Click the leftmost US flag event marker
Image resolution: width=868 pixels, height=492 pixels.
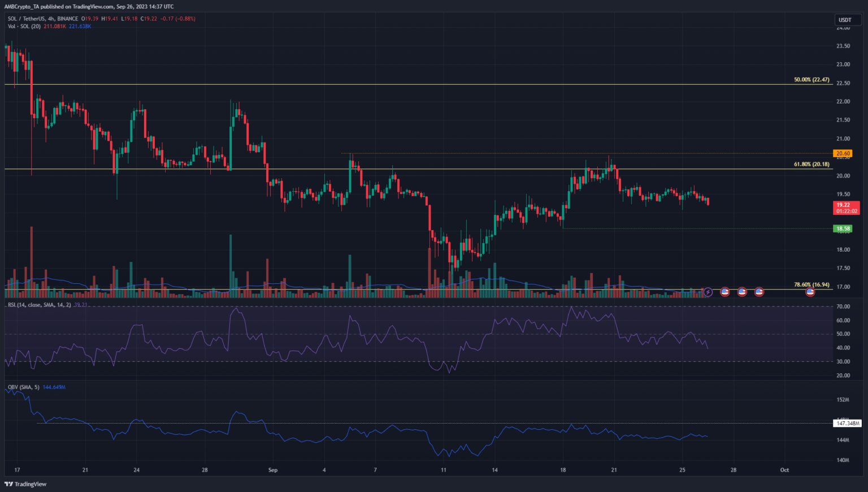(x=725, y=292)
